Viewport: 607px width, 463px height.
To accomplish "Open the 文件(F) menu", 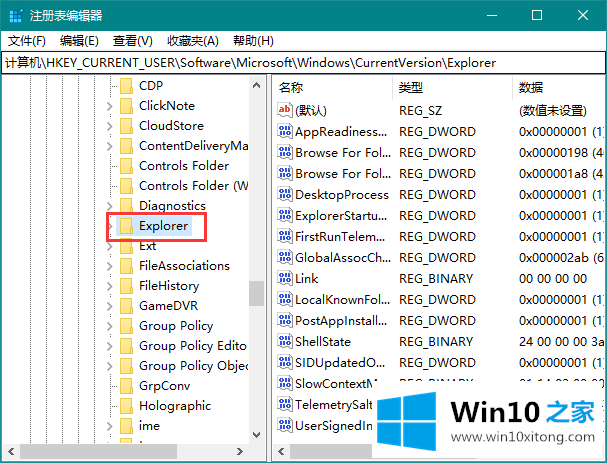I will (x=27, y=41).
